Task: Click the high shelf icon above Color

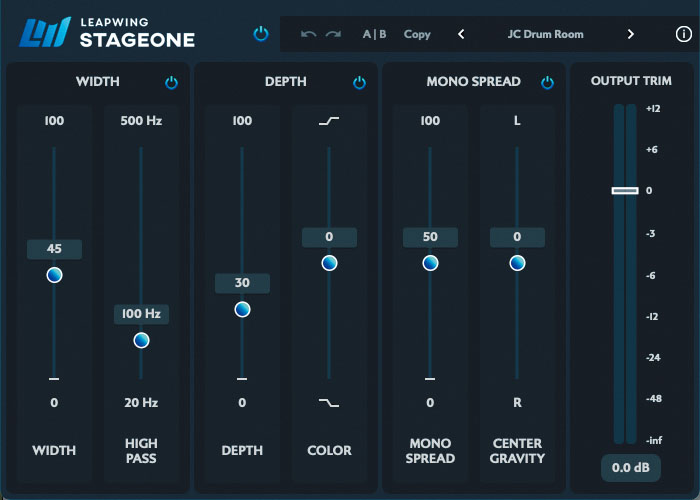Action: tap(329, 121)
